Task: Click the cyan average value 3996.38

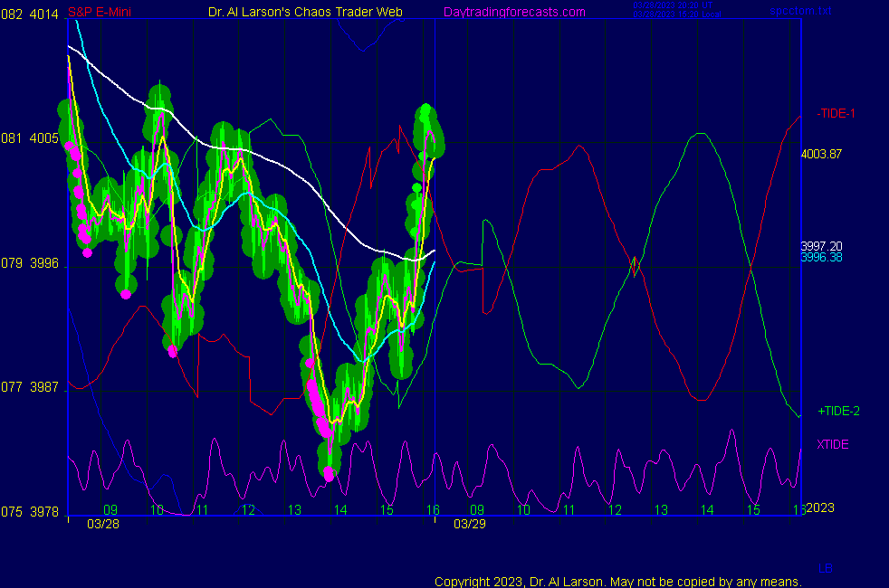Action: [x=821, y=257]
